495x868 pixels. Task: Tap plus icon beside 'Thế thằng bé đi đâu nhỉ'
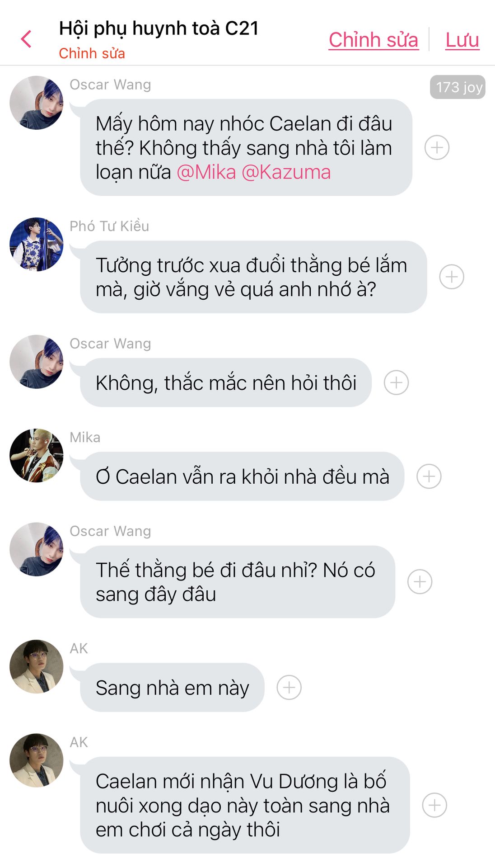[x=420, y=581]
